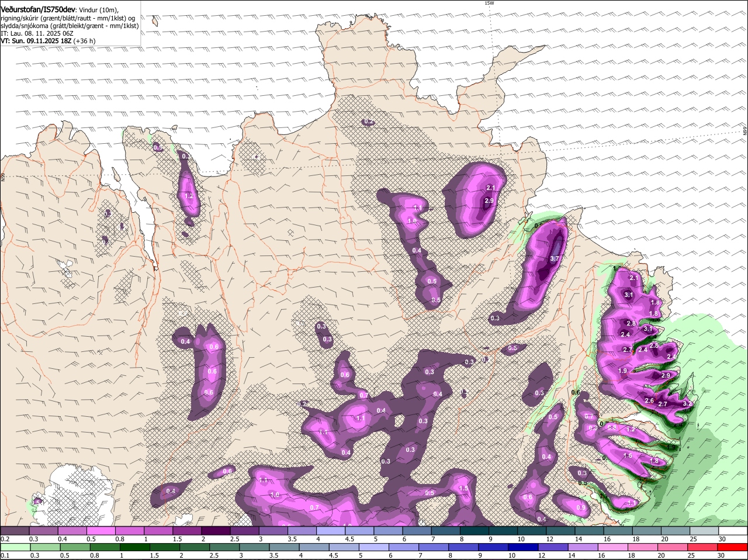Click the "VT: Sun. 09.11.2025 18Z" valid time

(36, 41)
